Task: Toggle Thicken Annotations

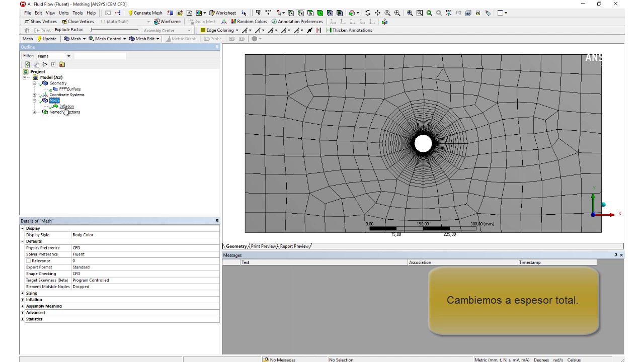Action: (349, 30)
